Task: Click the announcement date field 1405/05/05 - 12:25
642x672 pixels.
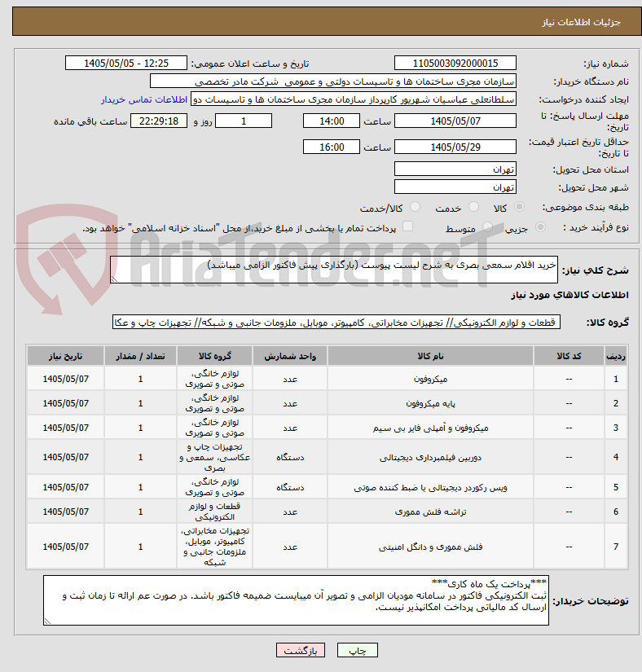Action: (126, 63)
